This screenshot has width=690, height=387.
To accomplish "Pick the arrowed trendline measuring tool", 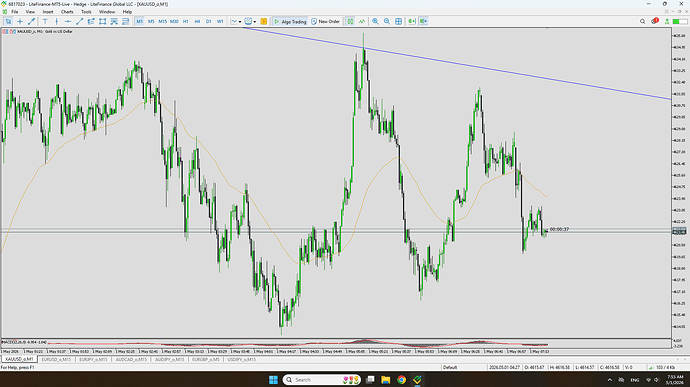I will point(32,21).
